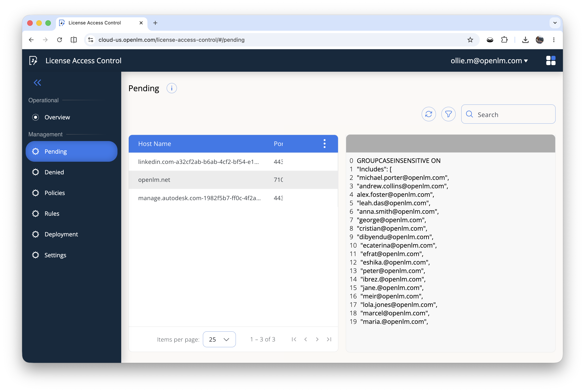The width and height of the screenshot is (585, 392).
Task: Click the maria.@openlm.com entry
Action: pyautogui.click(x=394, y=321)
